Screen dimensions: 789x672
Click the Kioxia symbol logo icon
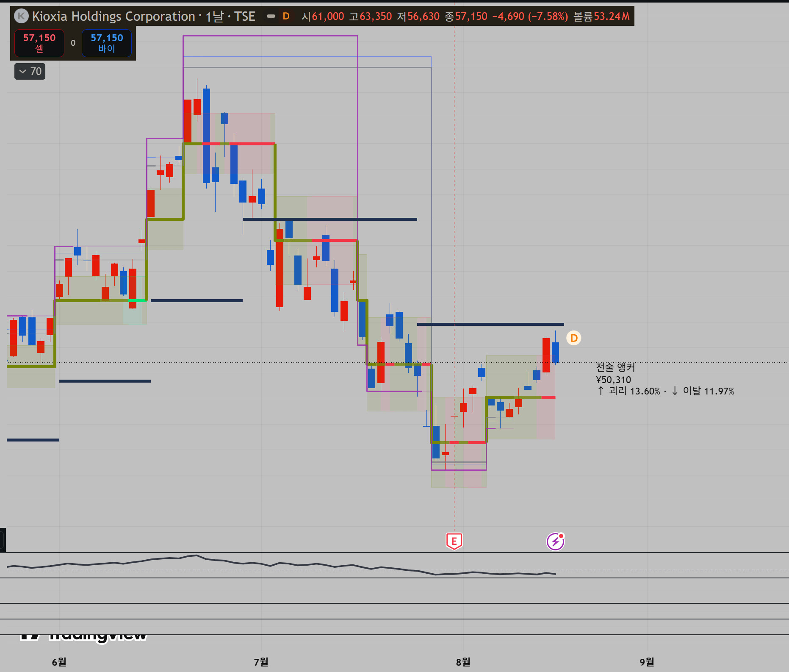coord(21,16)
